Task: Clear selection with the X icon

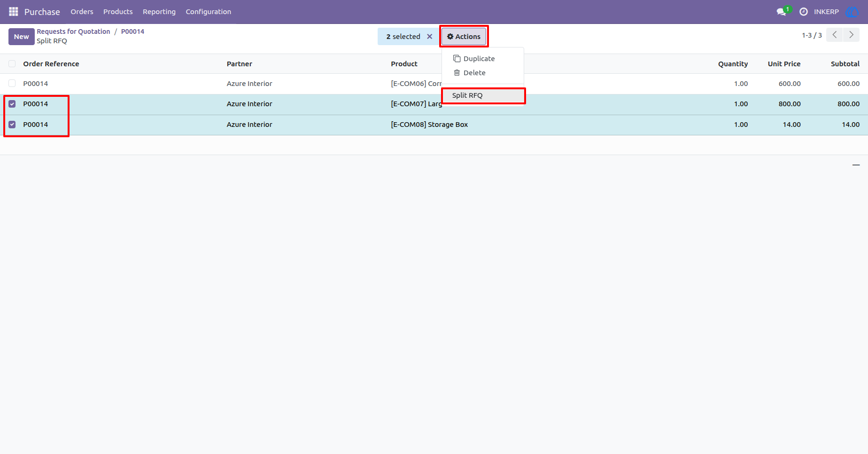Action: pyautogui.click(x=429, y=37)
